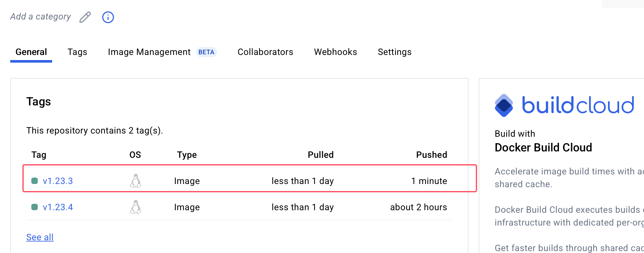Open the v1.23.4 tag link
Viewport: 644px width, 253px height.
pos(58,207)
